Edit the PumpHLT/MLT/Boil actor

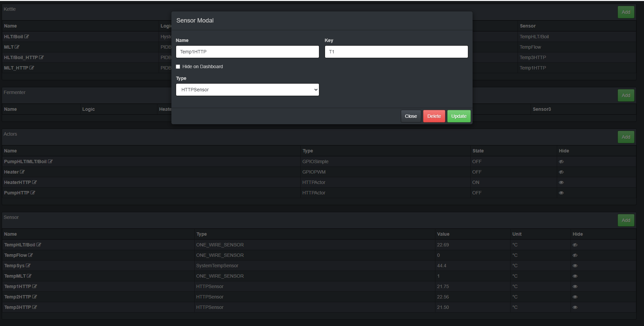coord(50,161)
